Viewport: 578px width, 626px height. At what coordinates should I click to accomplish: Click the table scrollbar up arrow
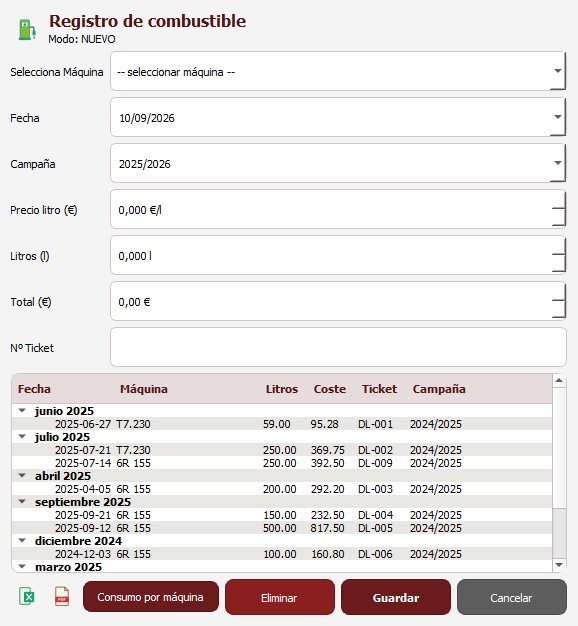(x=559, y=380)
